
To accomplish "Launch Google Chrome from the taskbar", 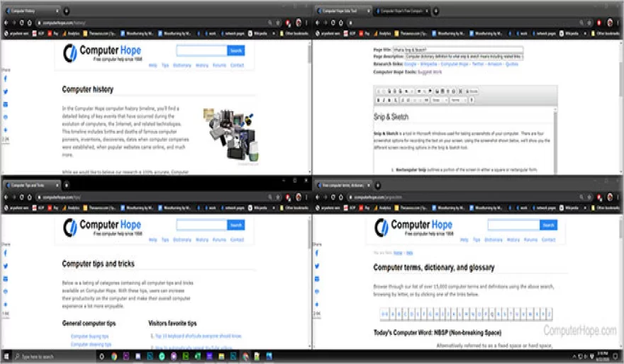I will [114, 356].
